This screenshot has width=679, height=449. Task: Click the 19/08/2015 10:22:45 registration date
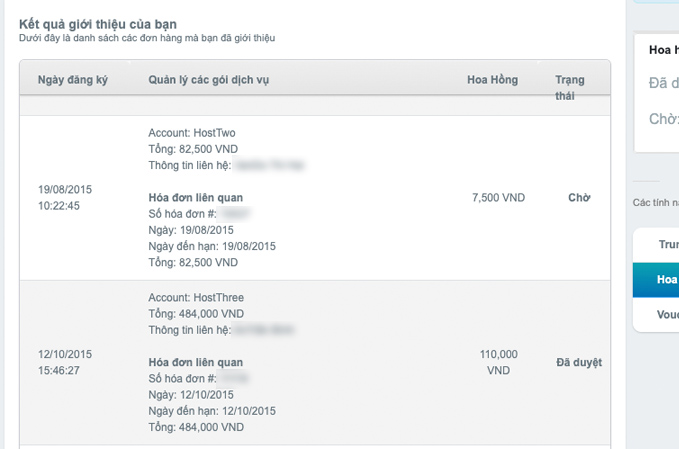click(65, 198)
